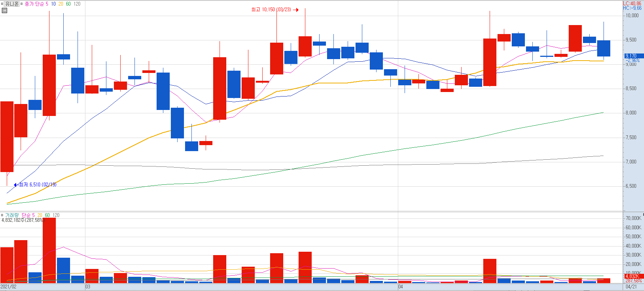Select the 단순 5 volume MA label

pos(28,215)
